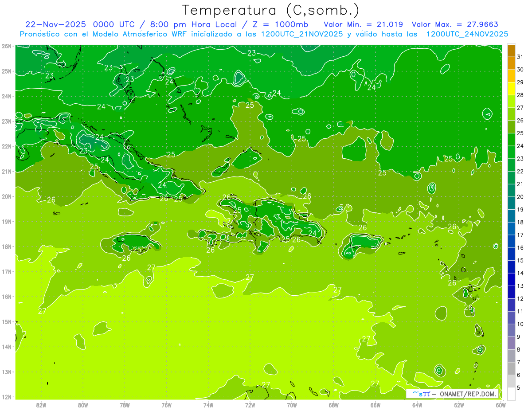
Task: Click the 'Temperatura (C,somb.)' title
Action: pos(270,11)
